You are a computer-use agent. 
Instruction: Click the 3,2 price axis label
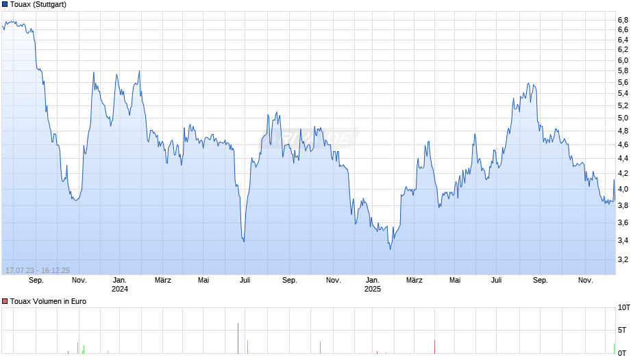pos(623,259)
